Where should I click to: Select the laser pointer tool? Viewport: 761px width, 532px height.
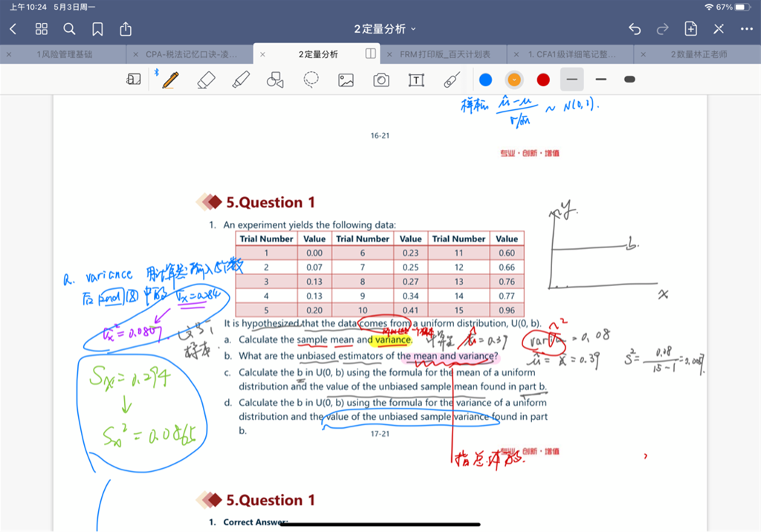(451, 80)
